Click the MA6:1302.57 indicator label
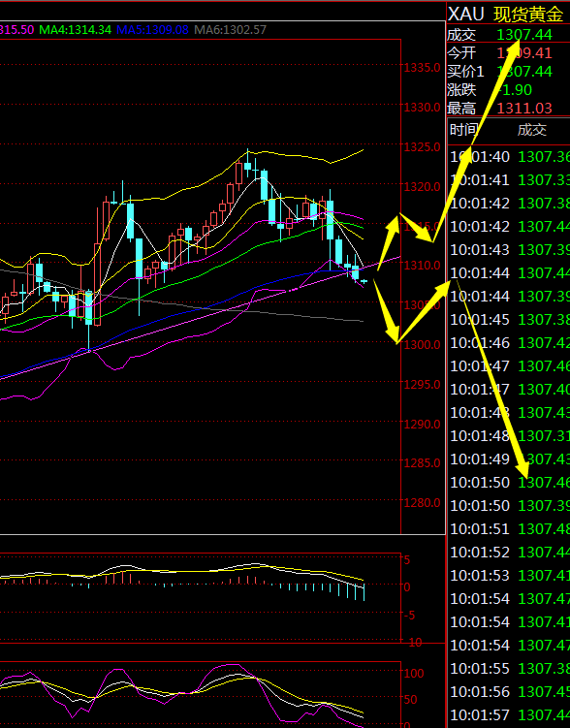This screenshot has height=728, width=570. pyautogui.click(x=230, y=30)
